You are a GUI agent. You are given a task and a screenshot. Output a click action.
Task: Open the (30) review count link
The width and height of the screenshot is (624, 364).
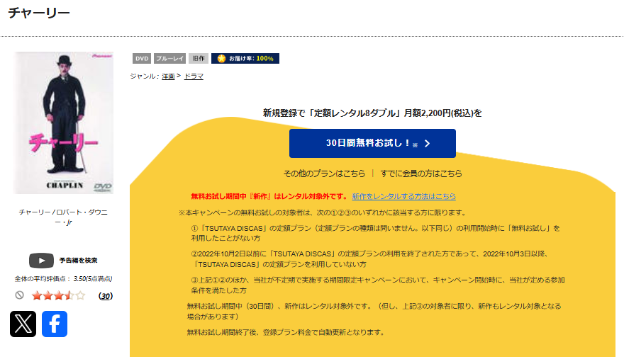click(106, 296)
